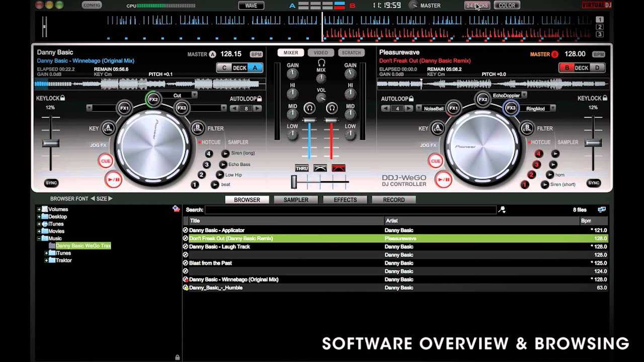644x362 pixels.
Task: Expand the Traktor folder tree node
Action: 46,260
